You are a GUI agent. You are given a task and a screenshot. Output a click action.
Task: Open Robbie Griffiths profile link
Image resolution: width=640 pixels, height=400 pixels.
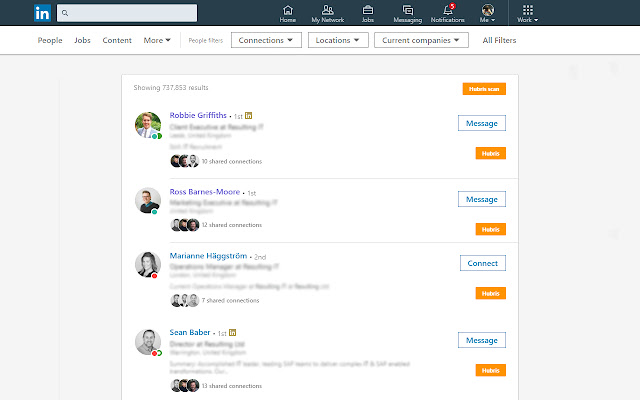(x=198, y=116)
